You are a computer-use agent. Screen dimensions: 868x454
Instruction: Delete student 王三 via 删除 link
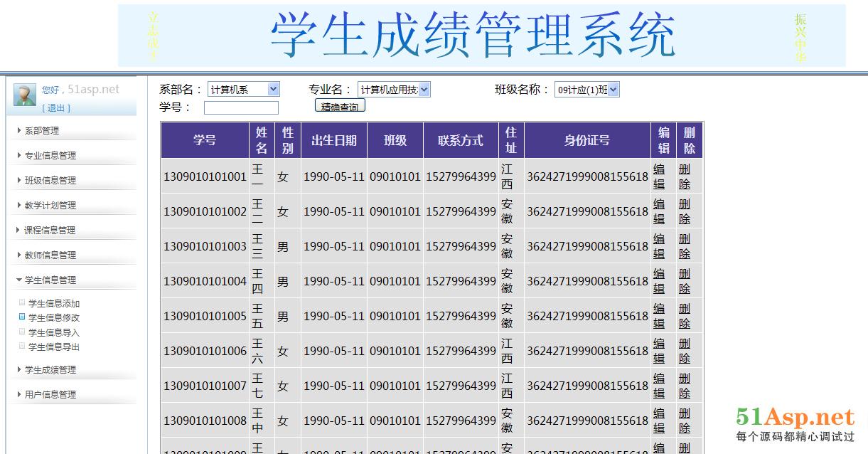coord(684,246)
